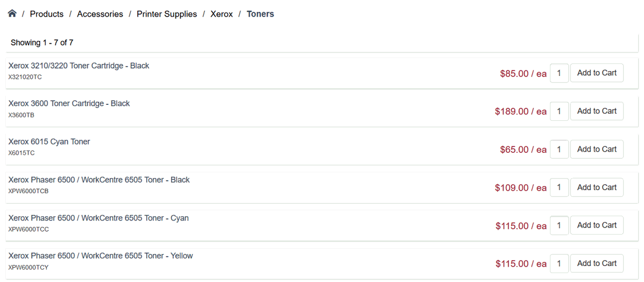Add Phaser 6500 Cyan Toner to cart
The image size is (644, 282).
[597, 225]
